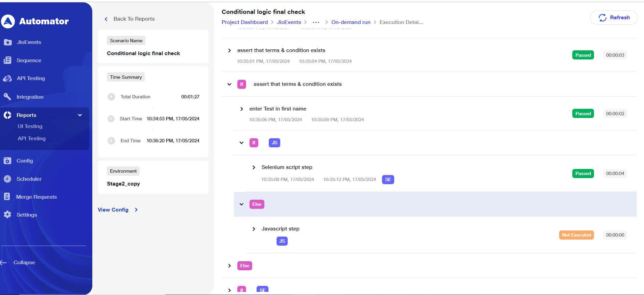
Task: Click the SE badge on Selenium script step
Action: pos(388,179)
